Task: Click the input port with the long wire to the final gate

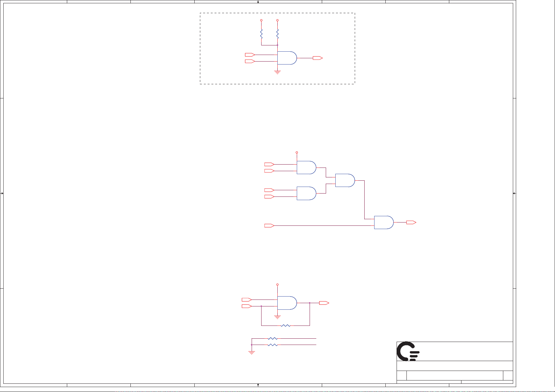Action: (x=269, y=226)
